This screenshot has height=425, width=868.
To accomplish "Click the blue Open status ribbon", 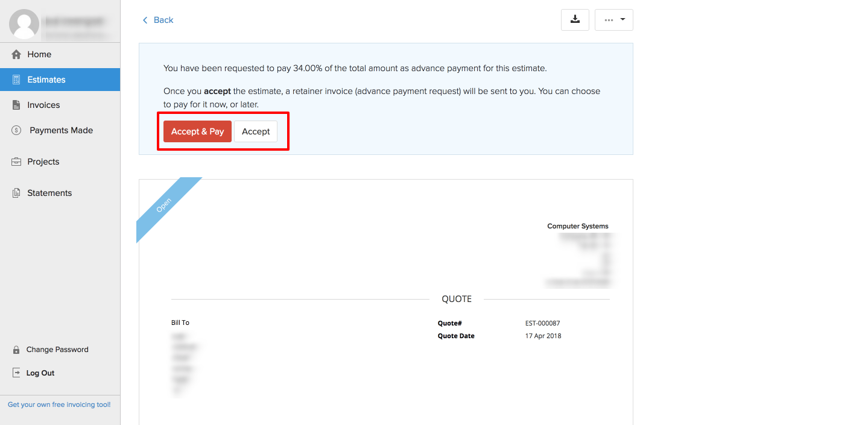I will pos(165,206).
